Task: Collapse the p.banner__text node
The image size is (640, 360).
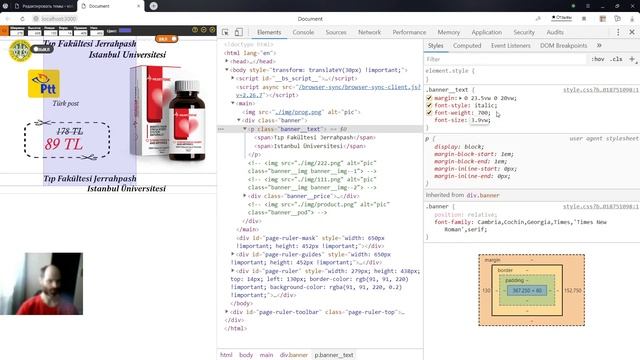Action: 245,129
